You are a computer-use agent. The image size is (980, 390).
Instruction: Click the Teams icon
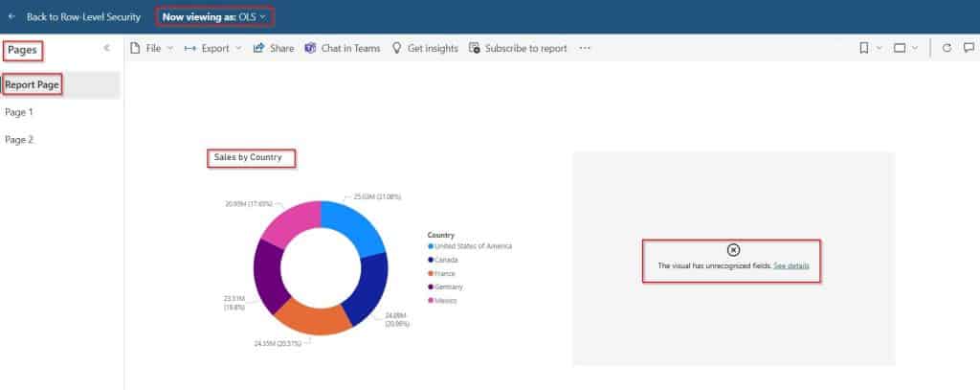310,48
